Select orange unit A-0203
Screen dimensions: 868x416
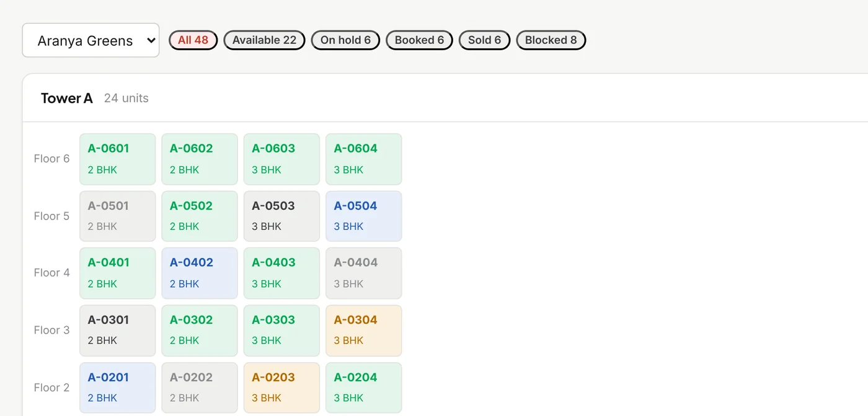(x=281, y=388)
